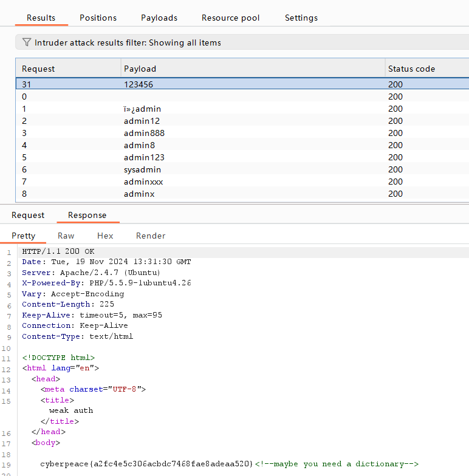Screen dimensions: 469x476
Task: Click the Content-Length: 225 header
Action: coord(68,304)
